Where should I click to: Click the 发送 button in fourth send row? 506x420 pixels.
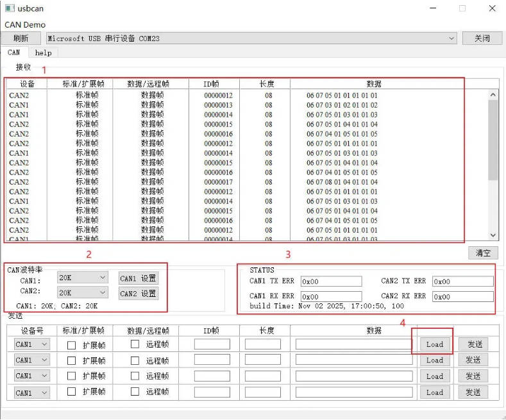coord(473,392)
